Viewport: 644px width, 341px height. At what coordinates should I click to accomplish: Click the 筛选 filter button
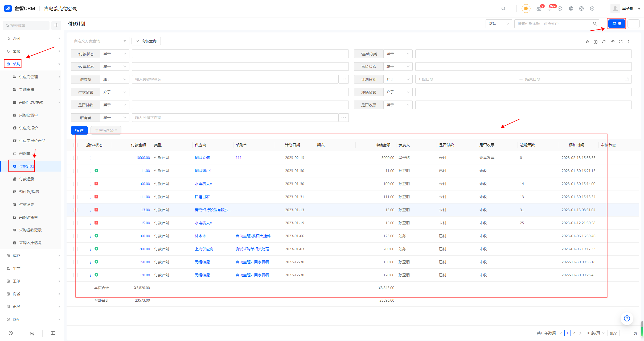(79, 130)
